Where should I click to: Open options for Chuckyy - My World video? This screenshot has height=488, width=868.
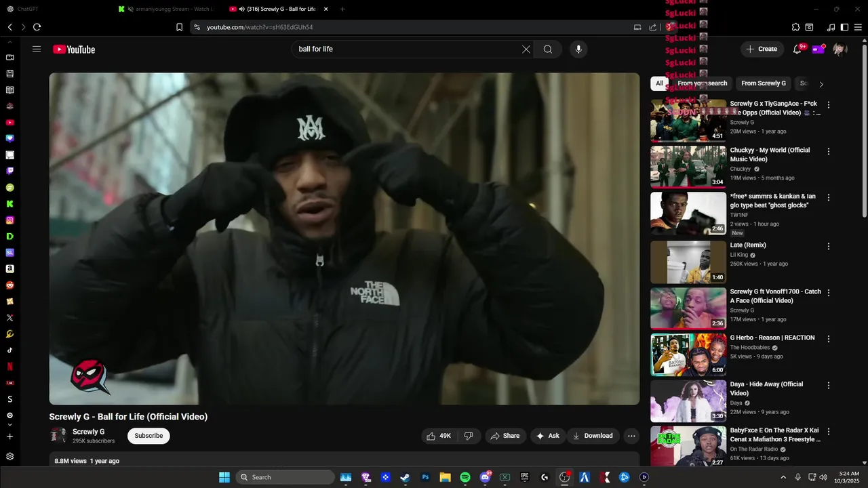(x=828, y=151)
